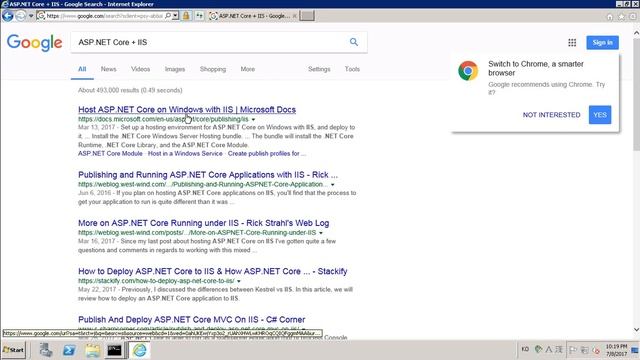
Task: Click the Action Center flag tray icon
Action: coord(573,350)
